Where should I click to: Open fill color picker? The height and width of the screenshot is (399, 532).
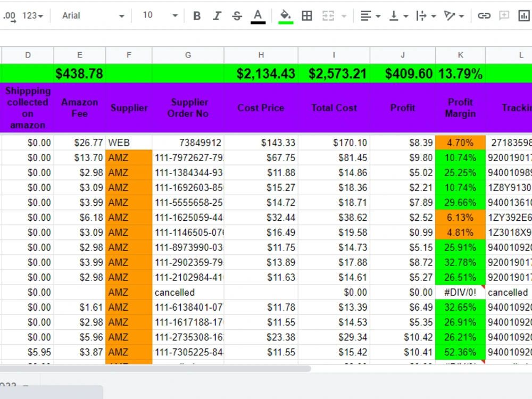pyautogui.click(x=286, y=16)
